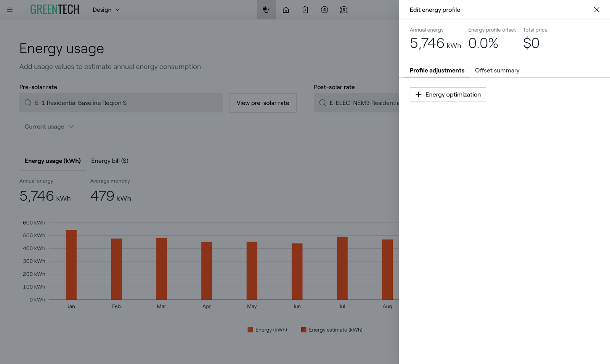Image resolution: width=610 pixels, height=364 pixels.
Task: Click View pre-solar rate button
Action: pos(263,103)
